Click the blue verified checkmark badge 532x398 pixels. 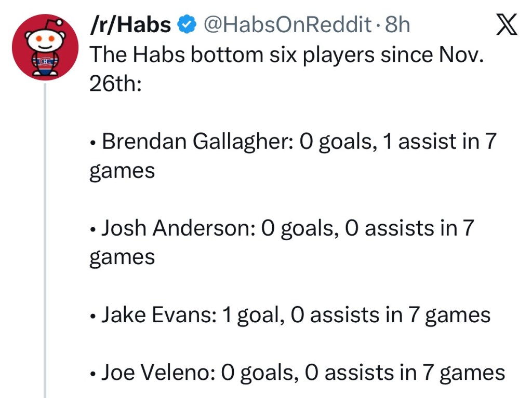pyautogui.click(x=187, y=24)
